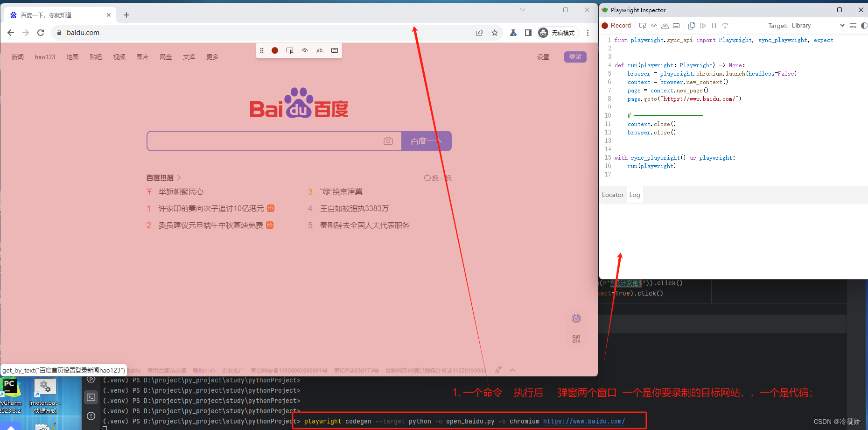Switch to the Log tab
Screen dimensions: 868x430
coord(635,195)
